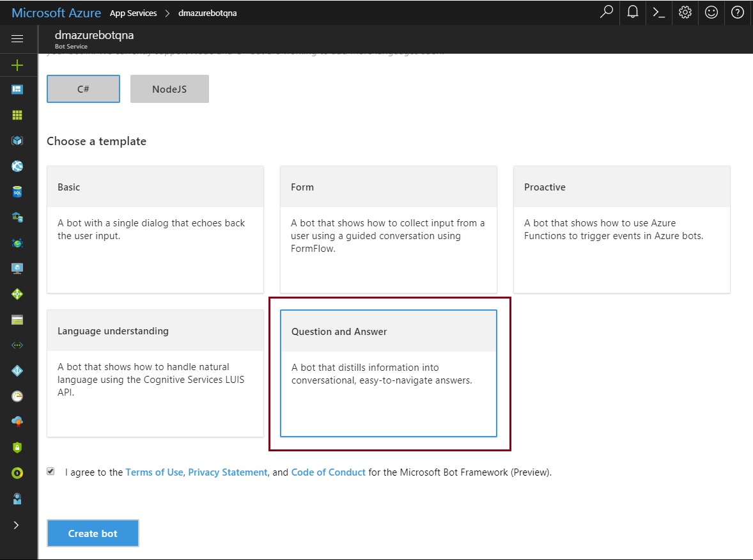Launch Cloud Shell from the top bar
This screenshot has width=753, height=560.
(x=658, y=12)
